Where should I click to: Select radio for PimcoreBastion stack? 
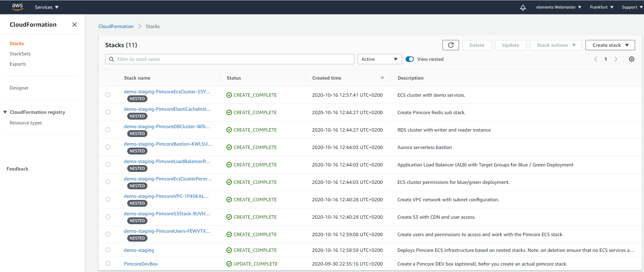point(108,147)
